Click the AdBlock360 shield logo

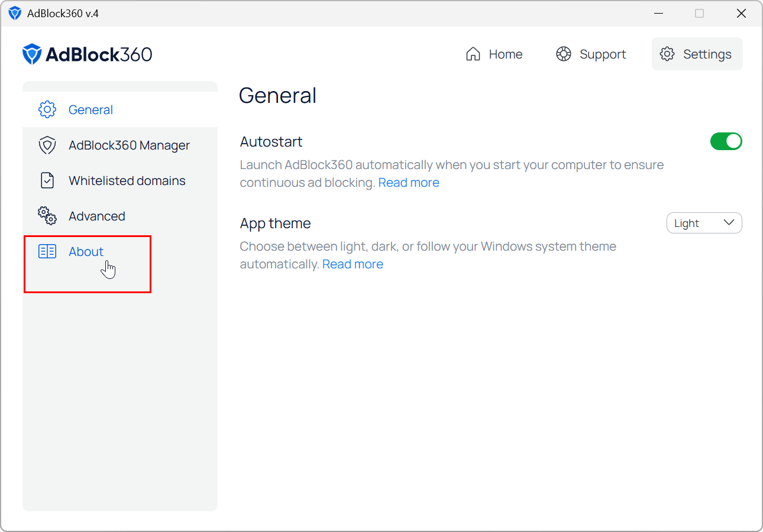pyautogui.click(x=32, y=54)
